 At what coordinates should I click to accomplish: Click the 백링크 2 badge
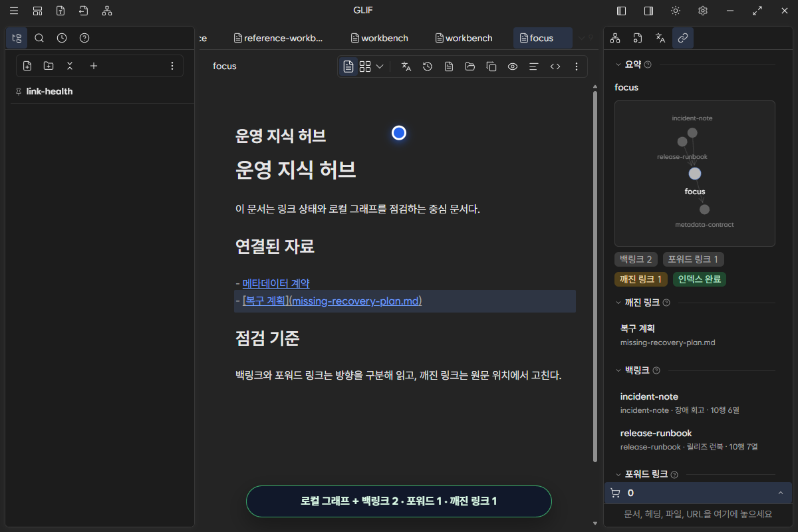point(636,259)
